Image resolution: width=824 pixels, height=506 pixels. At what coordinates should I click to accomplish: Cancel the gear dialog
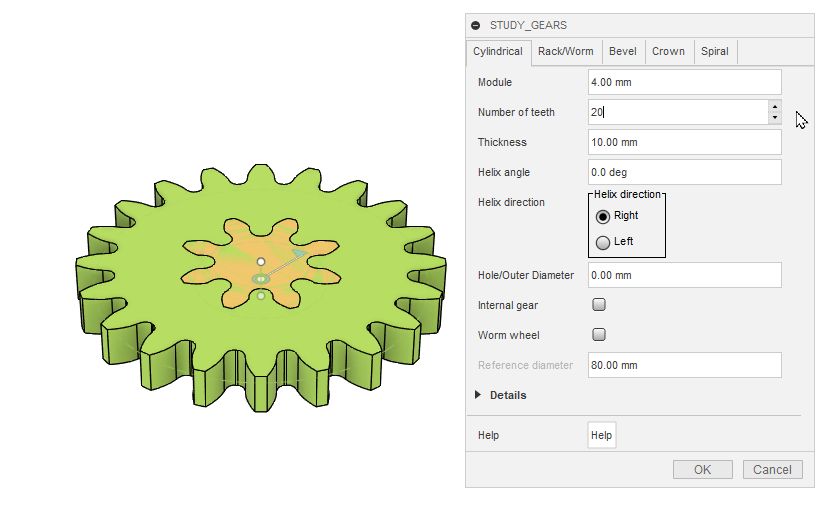tap(772, 470)
